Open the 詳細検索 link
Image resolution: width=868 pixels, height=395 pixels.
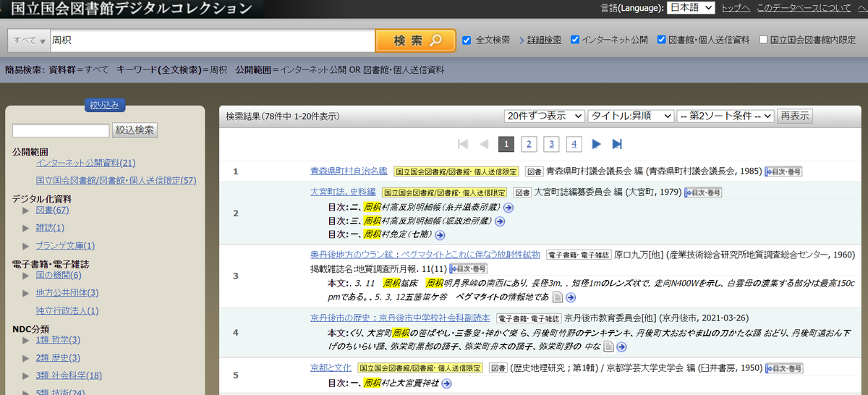pos(544,40)
